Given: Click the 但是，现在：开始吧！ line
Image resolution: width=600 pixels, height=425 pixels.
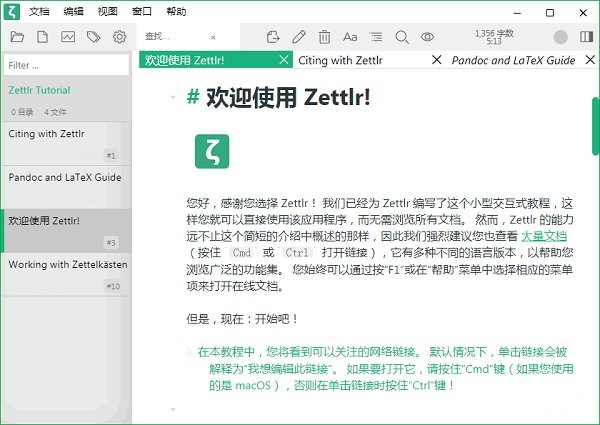Looking at the screenshot, I should (x=242, y=319).
